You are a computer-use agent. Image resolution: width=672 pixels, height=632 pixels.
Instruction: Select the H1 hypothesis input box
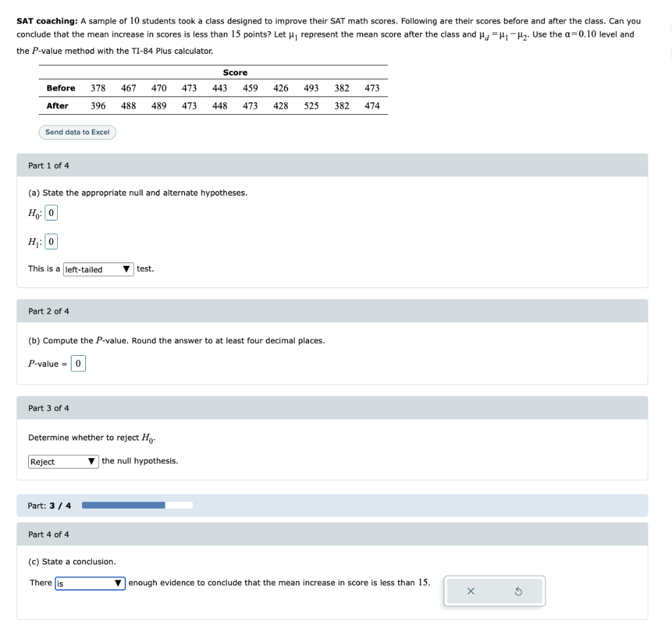pos(51,241)
